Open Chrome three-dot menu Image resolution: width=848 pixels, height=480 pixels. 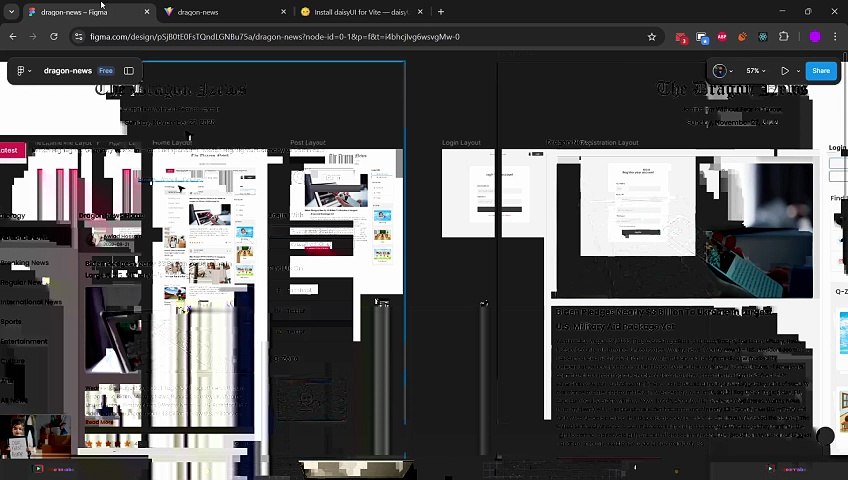coord(836,37)
